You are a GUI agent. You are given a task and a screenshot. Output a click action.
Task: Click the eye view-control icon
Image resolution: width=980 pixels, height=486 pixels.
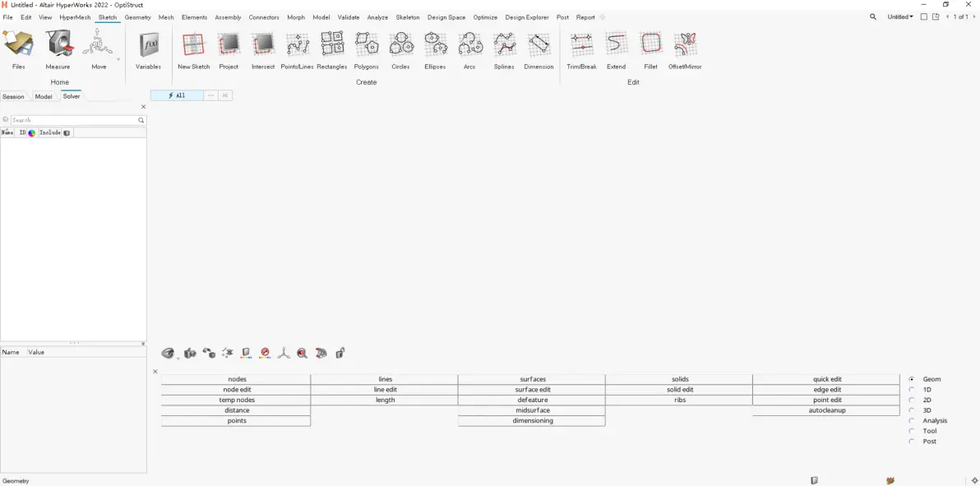coord(167,354)
